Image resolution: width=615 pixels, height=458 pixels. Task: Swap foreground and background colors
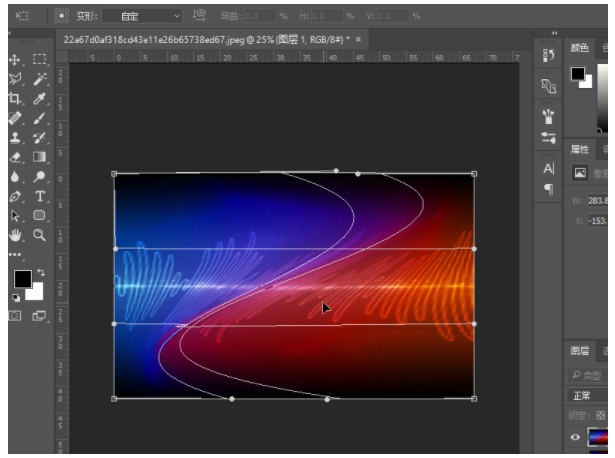pyautogui.click(x=41, y=273)
